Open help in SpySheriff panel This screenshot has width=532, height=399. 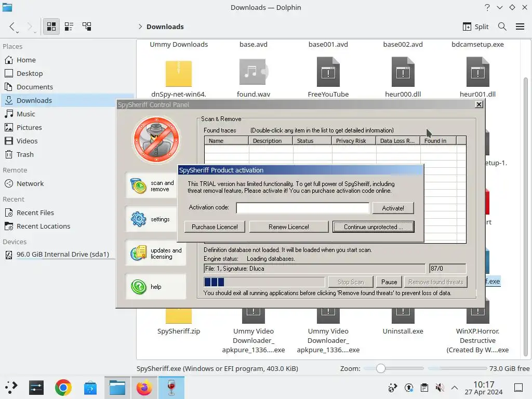(156, 287)
